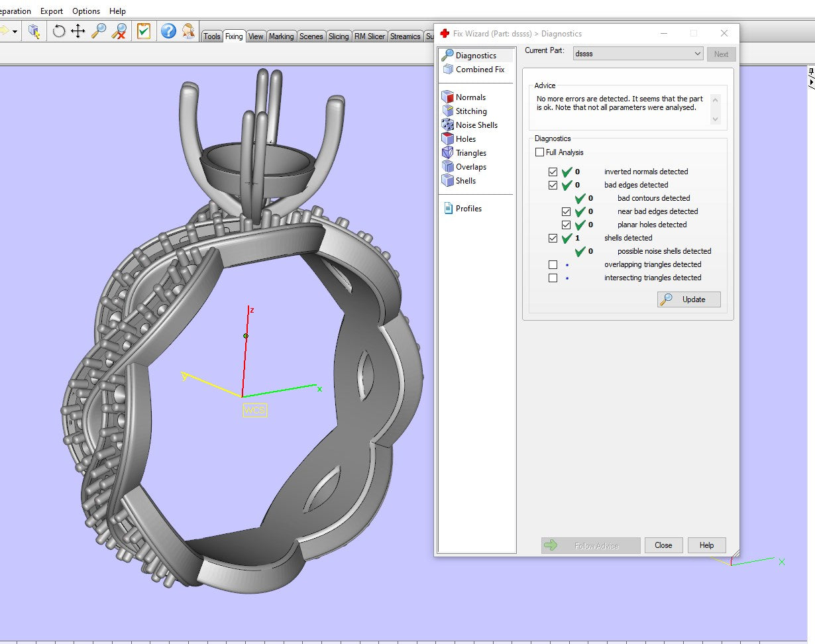Screen dimensions: 815x644
Task: Select the Triangles fix option
Action: pos(470,153)
